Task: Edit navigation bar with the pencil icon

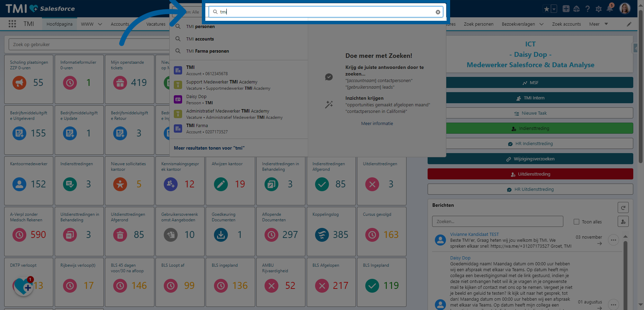Action: [629, 24]
